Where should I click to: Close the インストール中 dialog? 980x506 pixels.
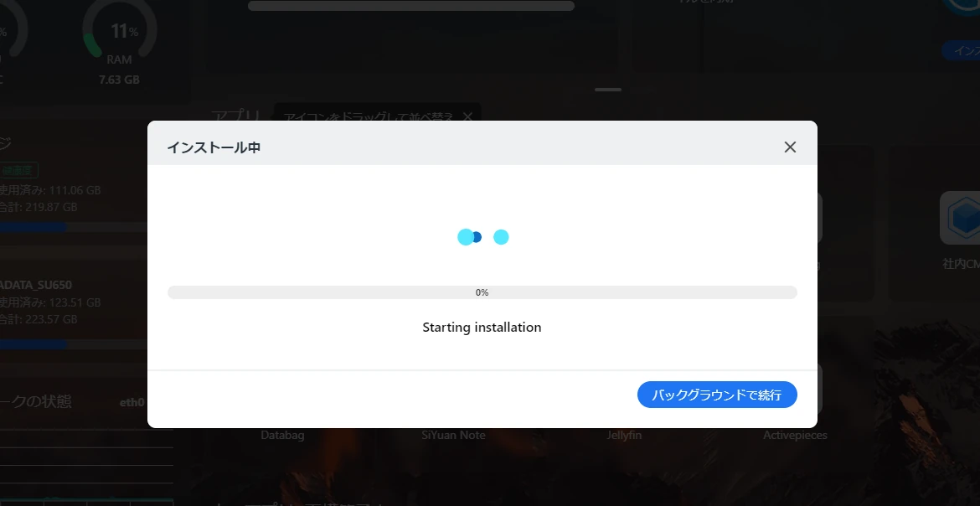point(790,147)
